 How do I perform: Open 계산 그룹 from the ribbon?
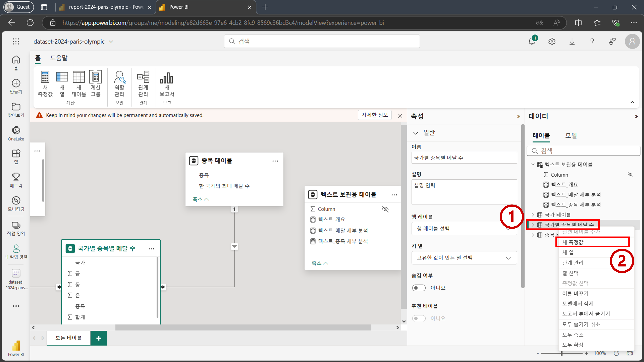(95, 83)
